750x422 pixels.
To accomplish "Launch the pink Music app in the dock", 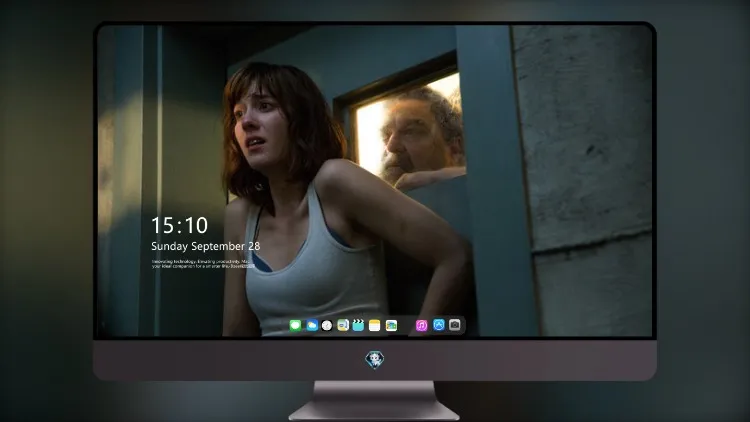I will tap(421, 326).
